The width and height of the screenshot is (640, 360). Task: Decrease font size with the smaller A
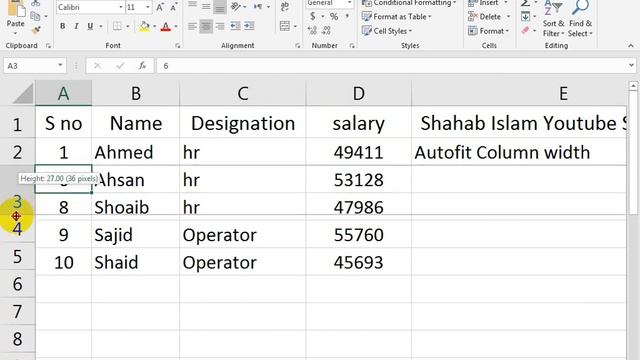tap(173, 7)
